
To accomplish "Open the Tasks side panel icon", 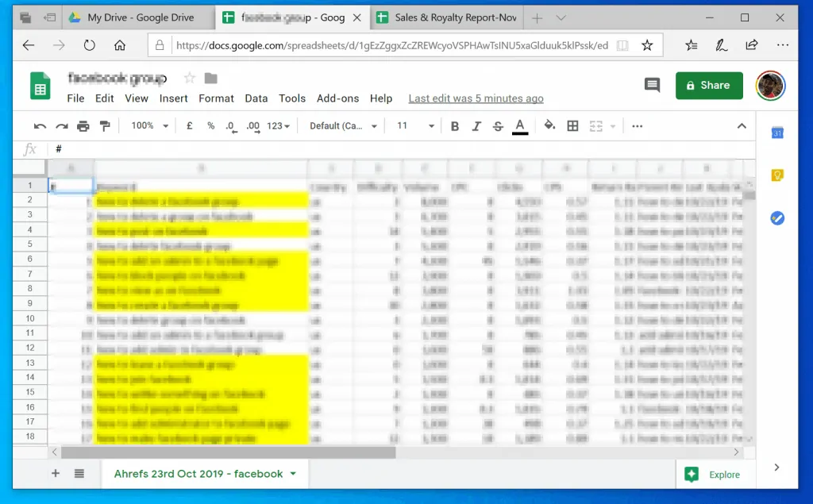I will 777,217.
